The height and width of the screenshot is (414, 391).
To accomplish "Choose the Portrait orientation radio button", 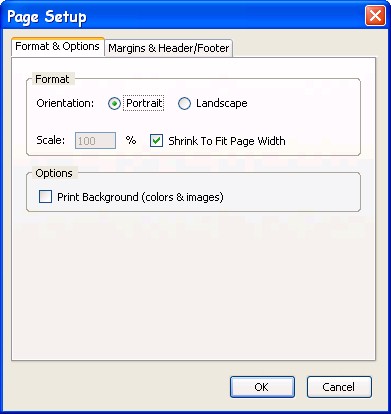I will [x=114, y=104].
